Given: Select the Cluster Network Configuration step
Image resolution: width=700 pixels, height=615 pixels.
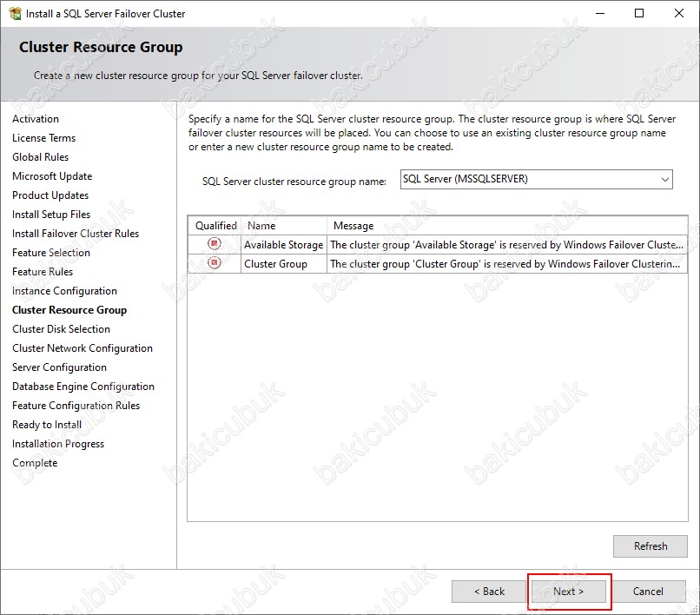Looking at the screenshot, I should [x=83, y=348].
